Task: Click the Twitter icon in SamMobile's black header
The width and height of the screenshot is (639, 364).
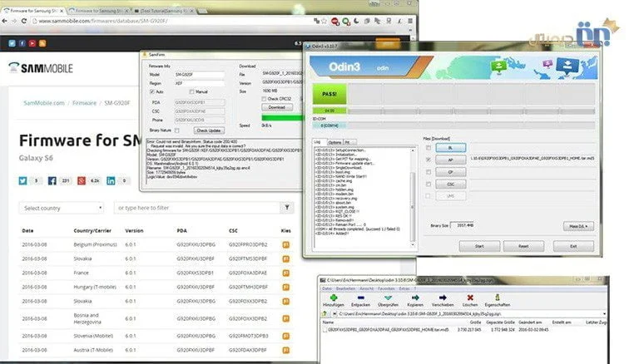Action: (x=12, y=43)
